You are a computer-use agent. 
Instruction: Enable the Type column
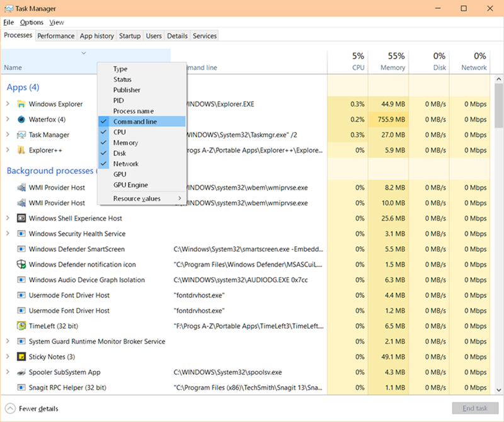point(142,69)
